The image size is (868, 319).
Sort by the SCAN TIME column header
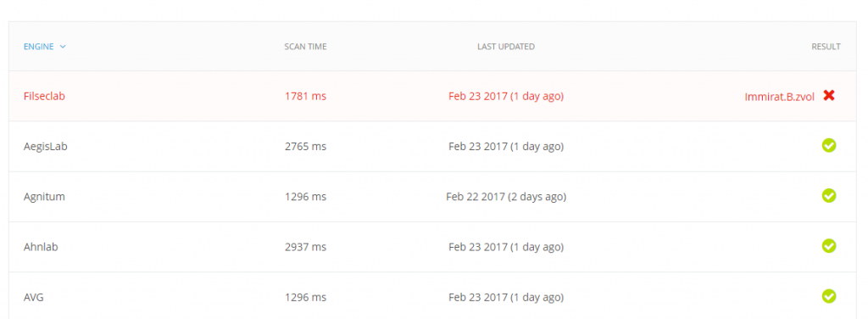click(x=305, y=47)
